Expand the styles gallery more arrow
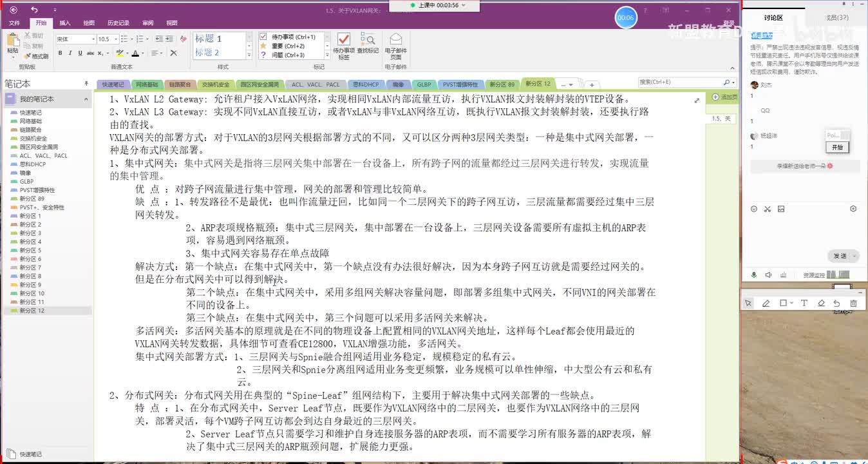The height and width of the screenshot is (464, 868). pos(249,55)
